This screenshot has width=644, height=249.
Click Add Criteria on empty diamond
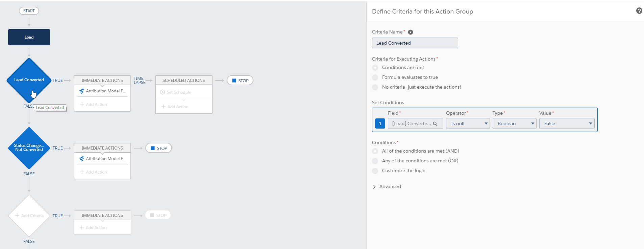tap(29, 216)
